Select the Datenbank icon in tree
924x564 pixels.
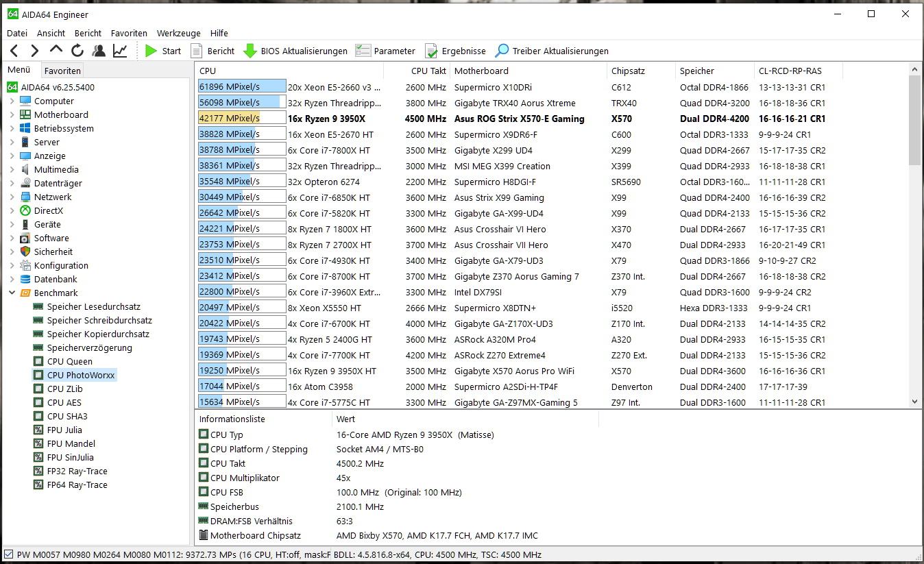point(25,279)
